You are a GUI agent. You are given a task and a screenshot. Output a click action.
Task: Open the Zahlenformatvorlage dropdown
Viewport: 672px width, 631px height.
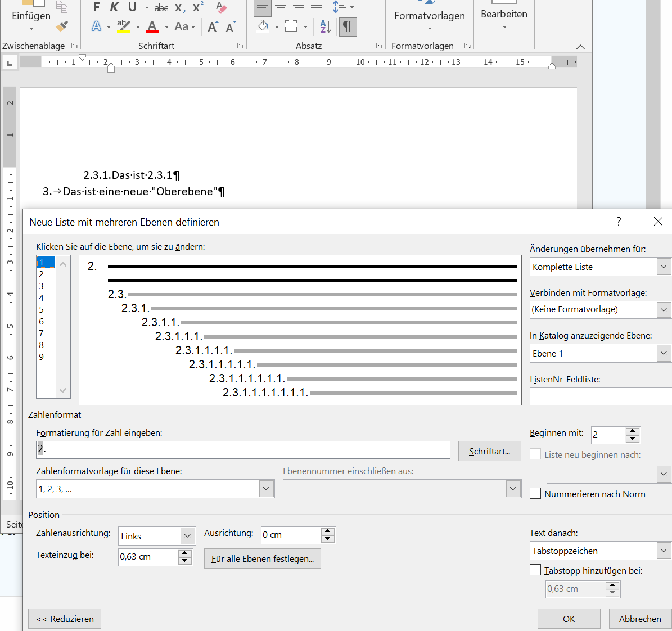click(266, 489)
